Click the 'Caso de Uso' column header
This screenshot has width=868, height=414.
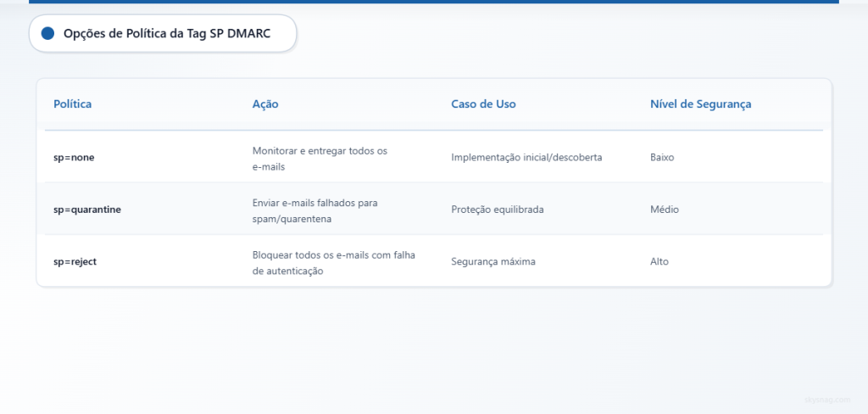click(x=483, y=104)
